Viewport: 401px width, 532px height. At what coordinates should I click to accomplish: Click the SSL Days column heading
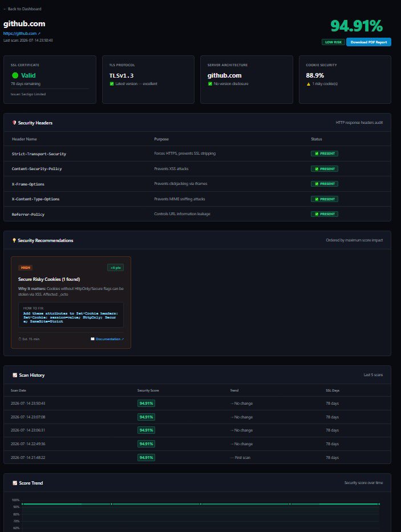click(333, 390)
